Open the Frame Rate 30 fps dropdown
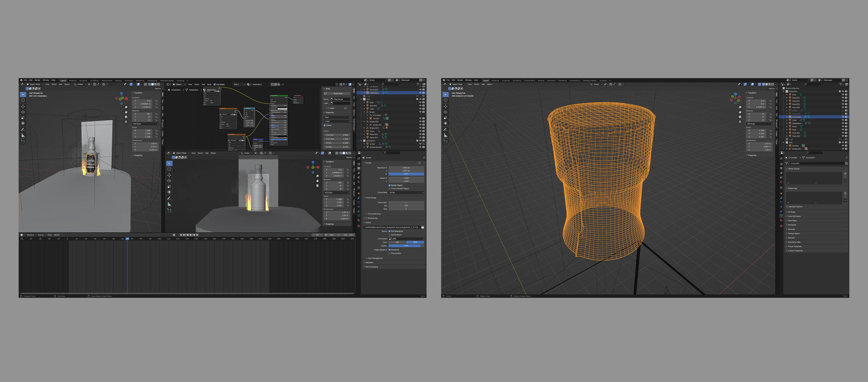 coord(406,192)
